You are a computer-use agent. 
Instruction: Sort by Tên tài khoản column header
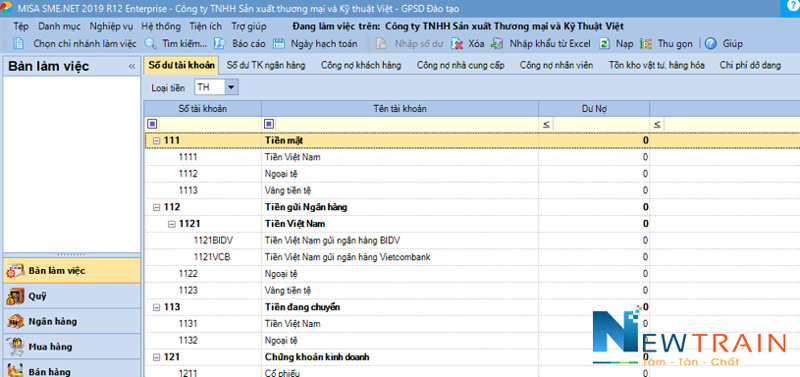point(400,109)
